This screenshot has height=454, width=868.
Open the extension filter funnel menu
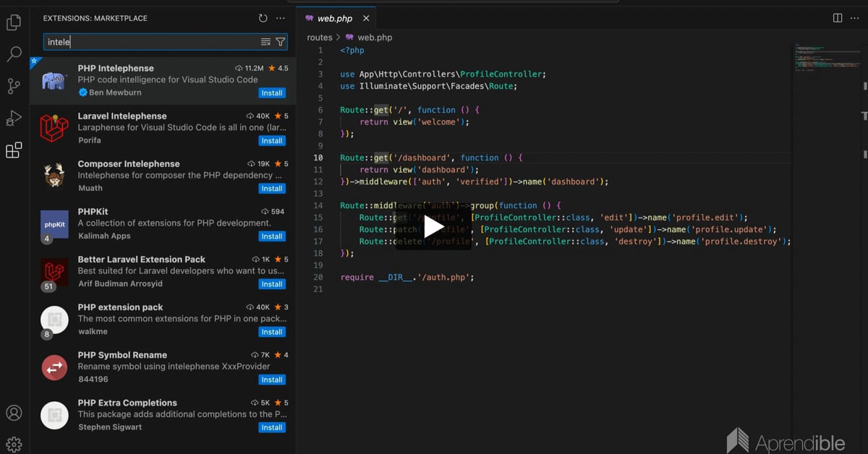pos(280,42)
